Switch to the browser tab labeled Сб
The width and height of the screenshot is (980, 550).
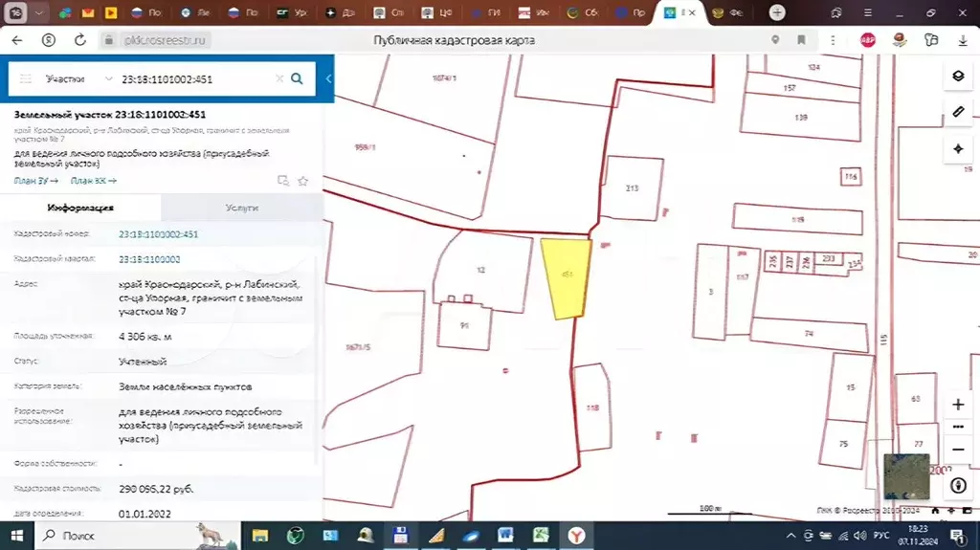click(582, 12)
